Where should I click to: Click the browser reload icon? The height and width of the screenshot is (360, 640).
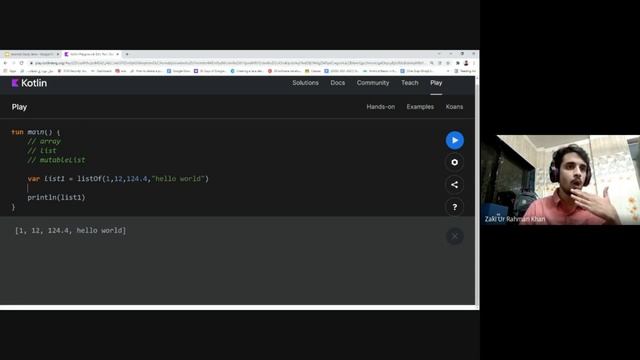click(x=21, y=63)
